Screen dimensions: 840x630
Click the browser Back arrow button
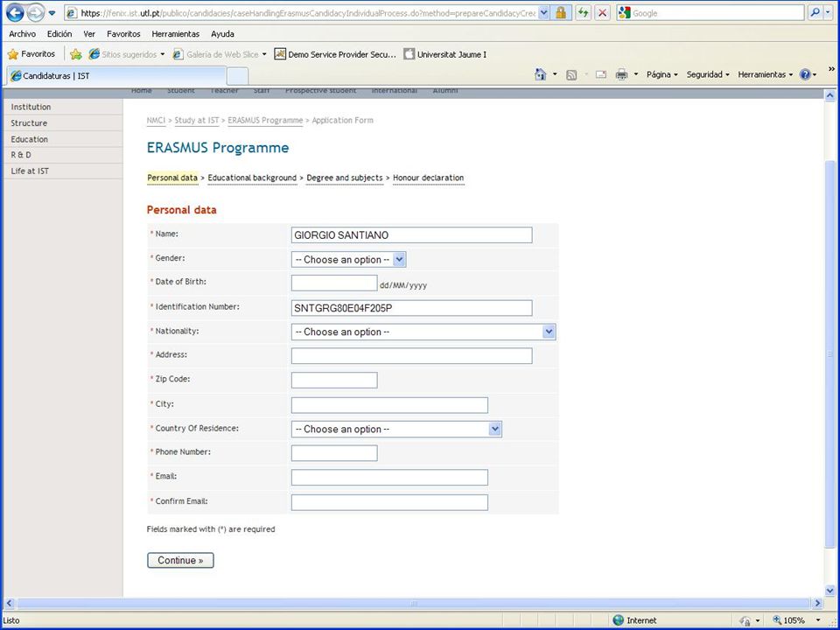(15, 12)
